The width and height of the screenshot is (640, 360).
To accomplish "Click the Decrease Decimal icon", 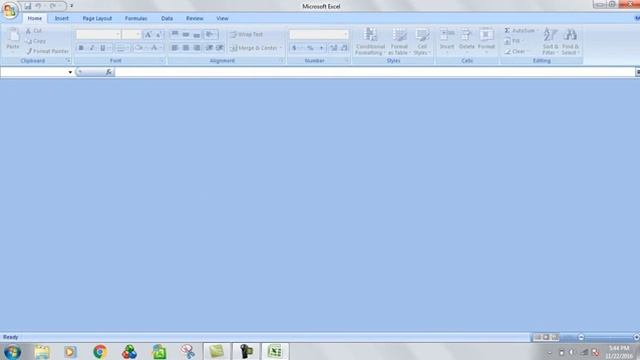I will click(344, 48).
